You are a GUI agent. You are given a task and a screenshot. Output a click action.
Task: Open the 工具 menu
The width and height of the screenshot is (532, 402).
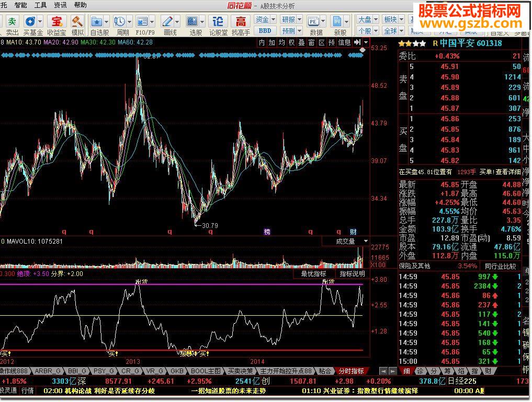(x=40, y=5)
